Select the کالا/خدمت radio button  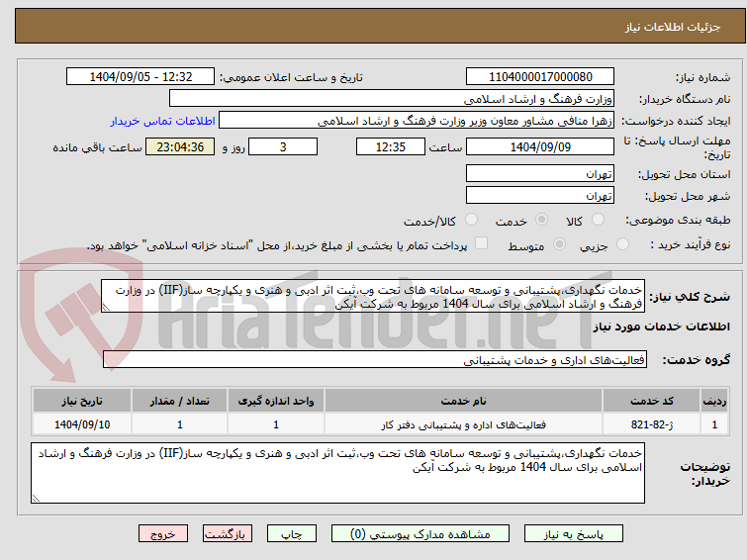471,220
